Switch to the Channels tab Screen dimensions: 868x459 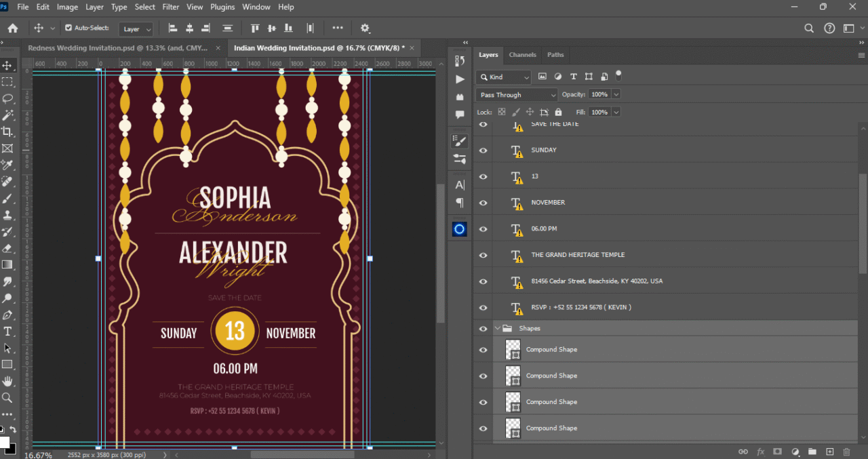[x=522, y=55]
